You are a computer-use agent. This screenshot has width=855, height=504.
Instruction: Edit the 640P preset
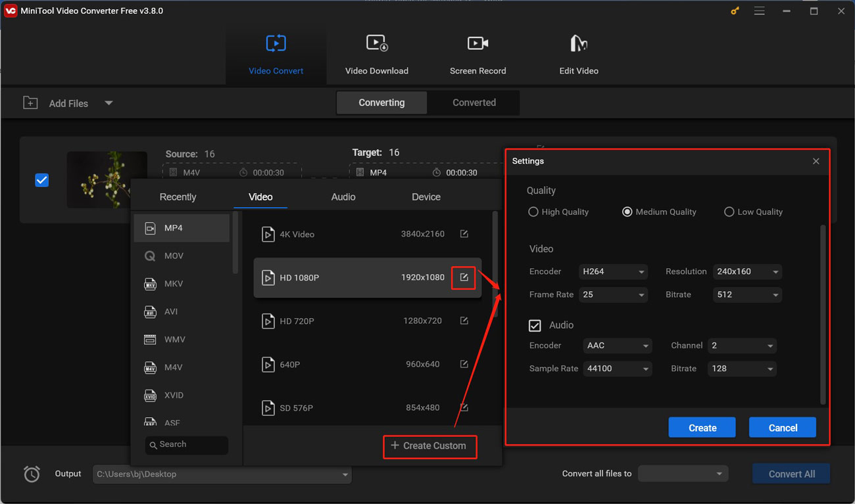pyautogui.click(x=464, y=364)
